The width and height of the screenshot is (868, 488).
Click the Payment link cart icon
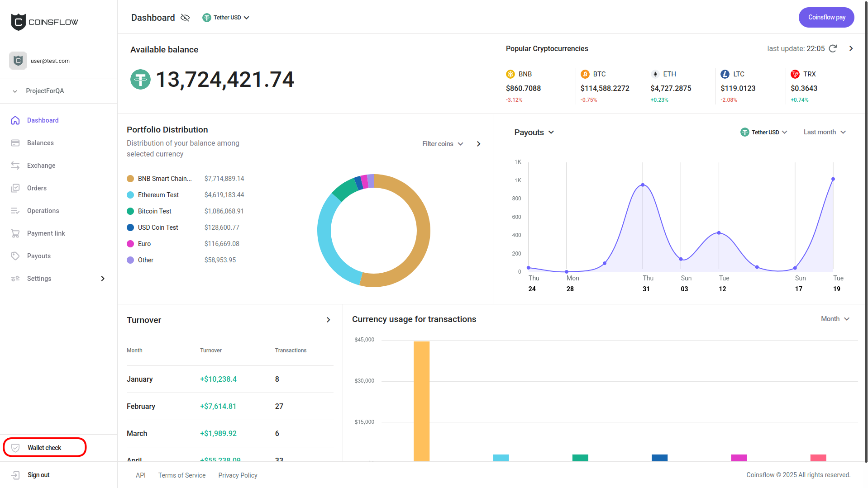15,233
